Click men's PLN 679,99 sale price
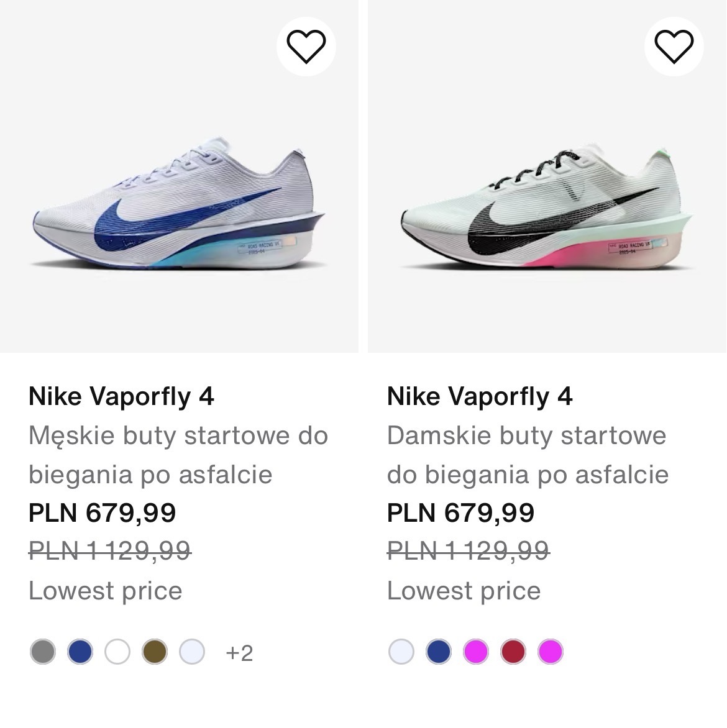The width and height of the screenshot is (727, 728). pyautogui.click(x=103, y=513)
